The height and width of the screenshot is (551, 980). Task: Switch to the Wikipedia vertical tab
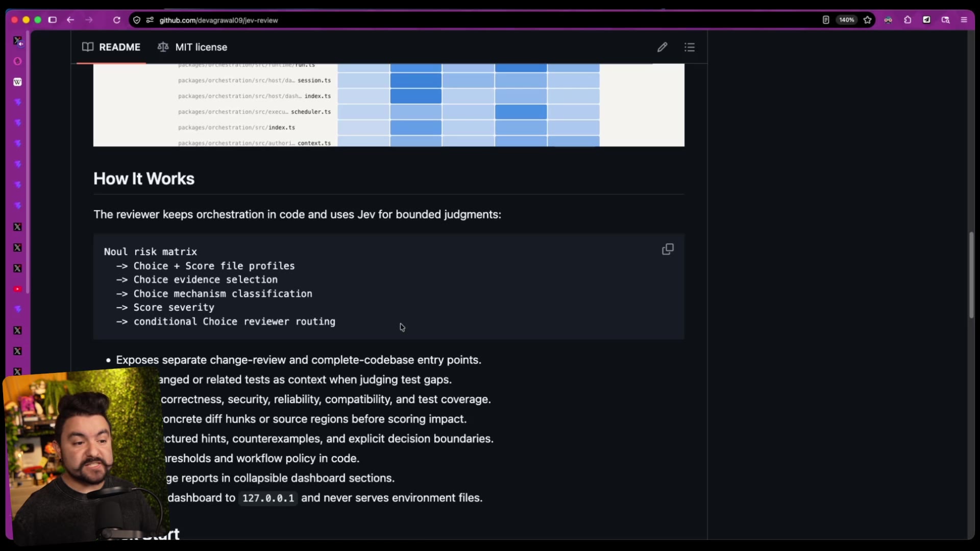17,82
